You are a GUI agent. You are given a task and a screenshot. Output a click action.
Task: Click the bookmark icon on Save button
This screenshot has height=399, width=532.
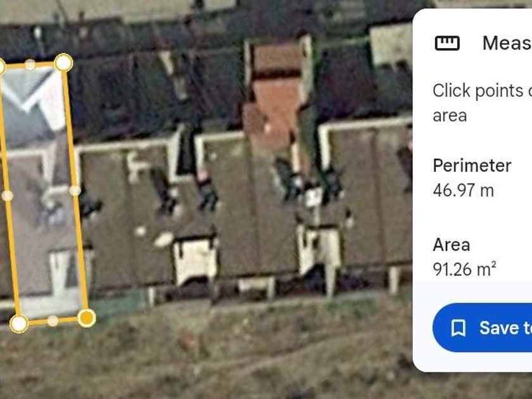point(458,328)
